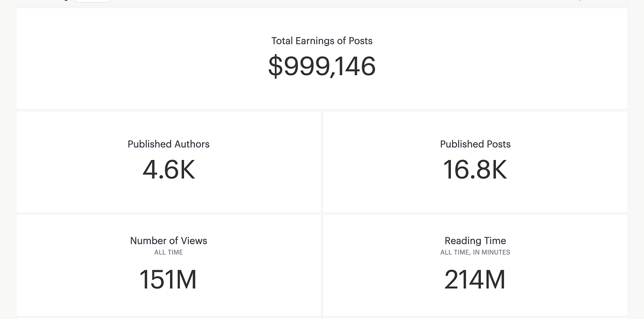Select the 214M reading time figure
This screenshot has width=644, height=319.
(x=475, y=280)
